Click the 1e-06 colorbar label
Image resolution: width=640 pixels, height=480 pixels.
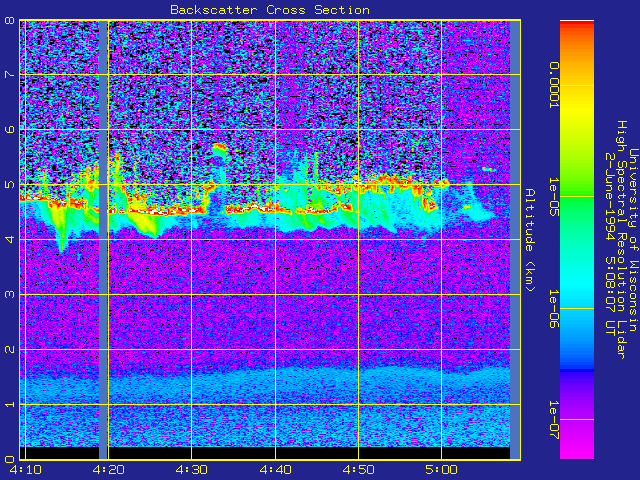(x=553, y=309)
